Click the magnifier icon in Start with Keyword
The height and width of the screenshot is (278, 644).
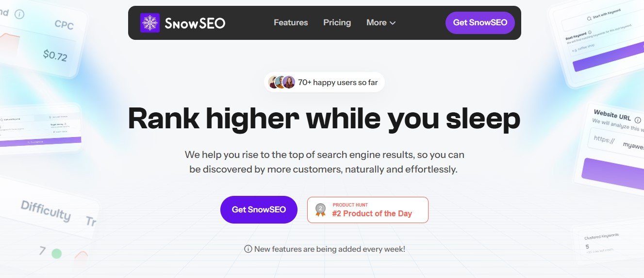point(589,18)
